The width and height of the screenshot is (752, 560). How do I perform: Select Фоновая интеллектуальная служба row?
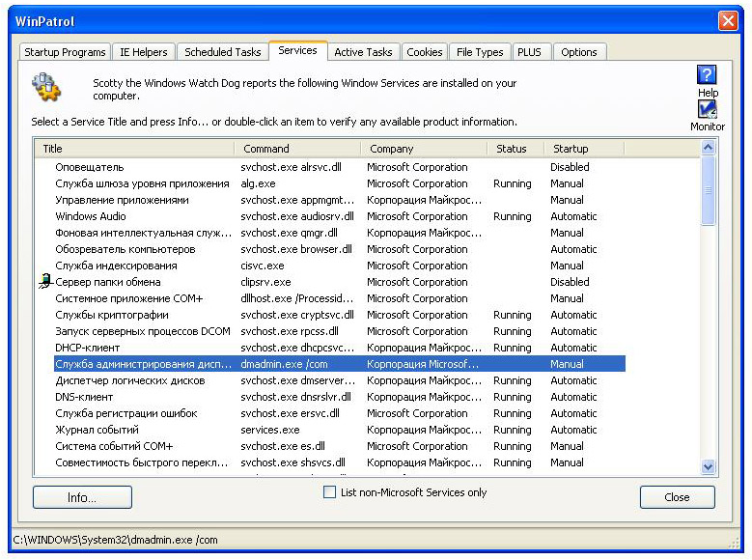point(340,233)
